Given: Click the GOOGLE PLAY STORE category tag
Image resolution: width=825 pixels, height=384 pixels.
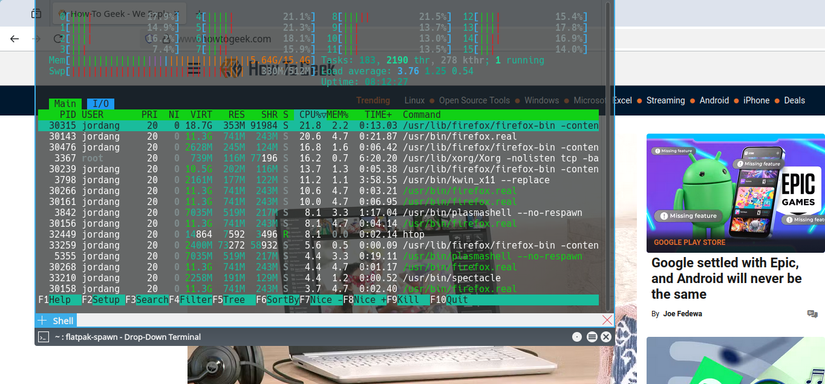Looking at the screenshot, I should click(689, 242).
